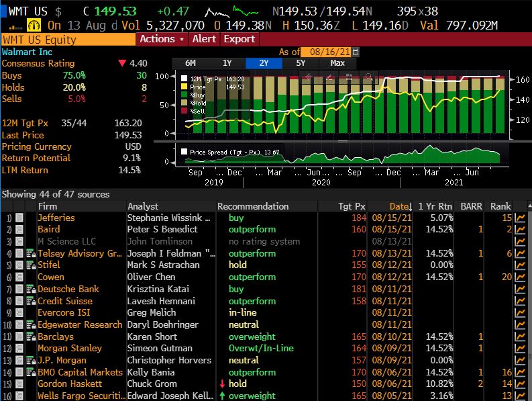Screen dimensions: 532x401
Task: Sort the table by the Date column
Action: pos(401,206)
